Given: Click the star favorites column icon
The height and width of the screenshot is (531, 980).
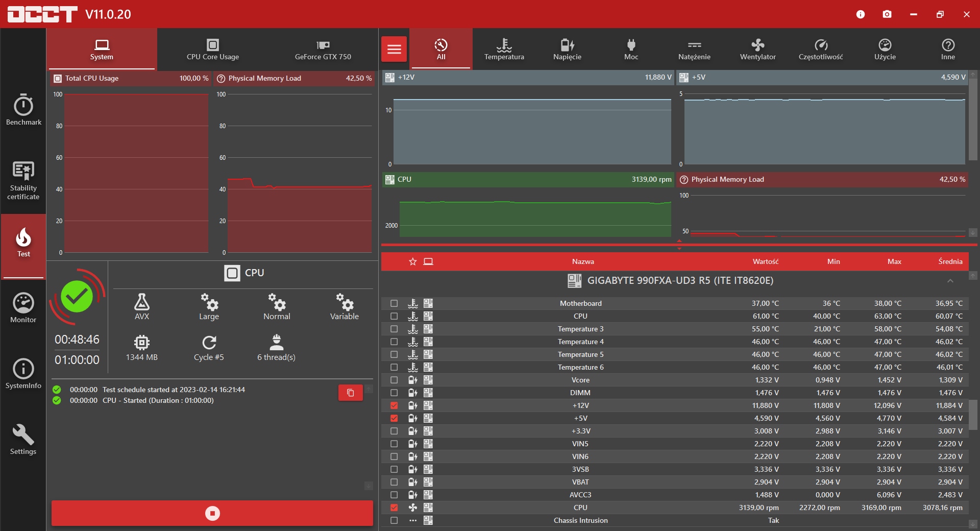Looking at the screenshot, I should point(413,261).
